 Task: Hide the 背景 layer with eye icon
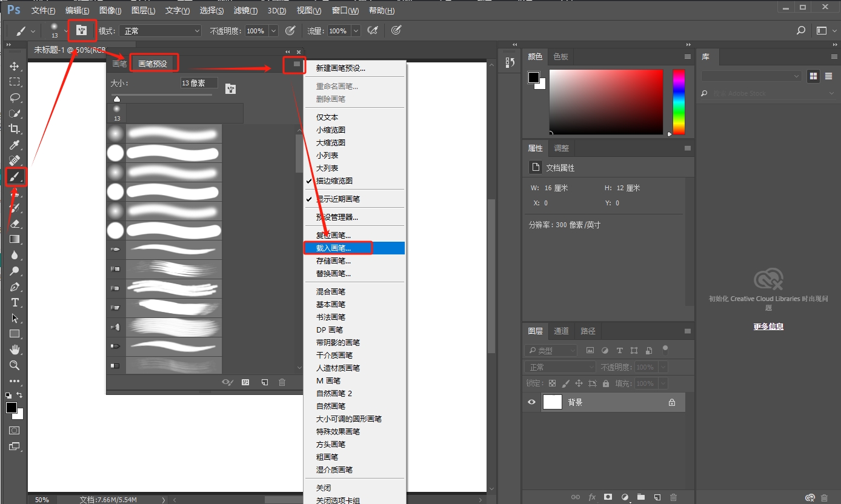click(532, 402)
